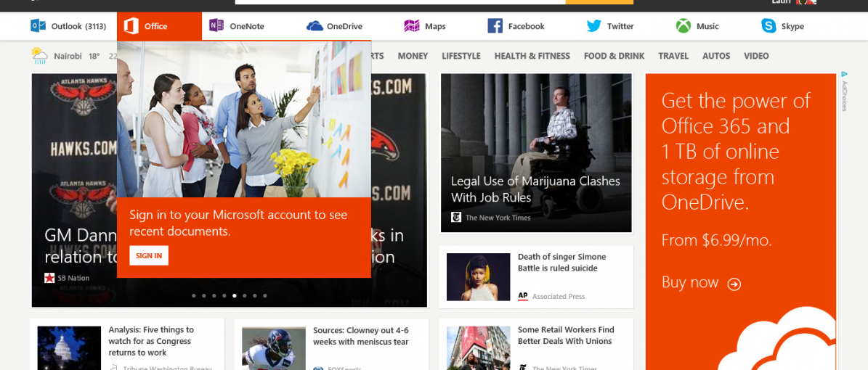Click the orange search button
The height and width of the screenshot is (370, 868).
click(599, 2)
